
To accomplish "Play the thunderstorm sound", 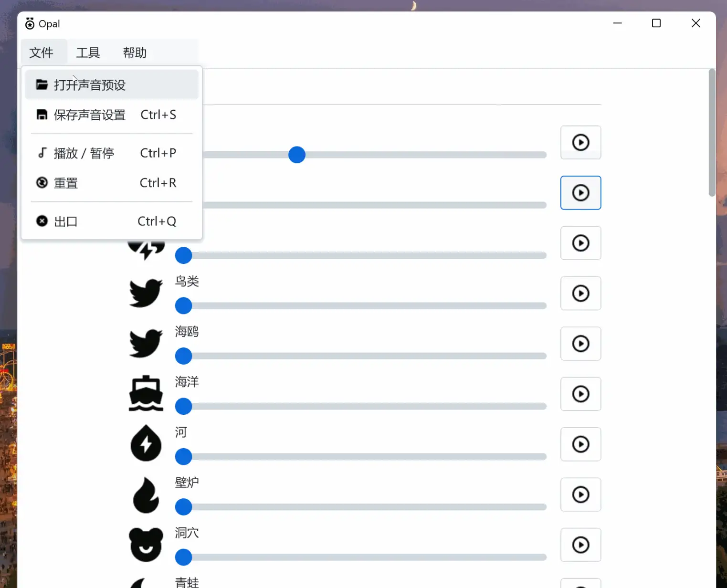I will point(580,243).
